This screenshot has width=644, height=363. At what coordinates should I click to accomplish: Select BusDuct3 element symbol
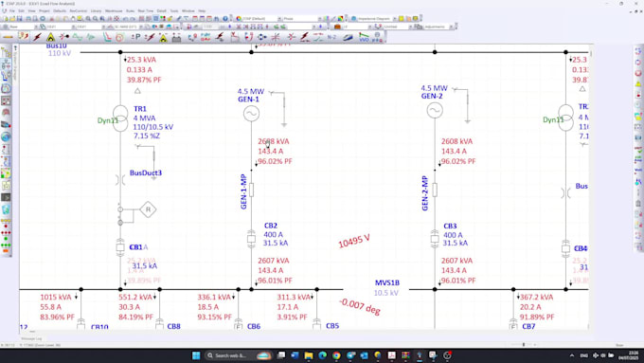[120, 180]
